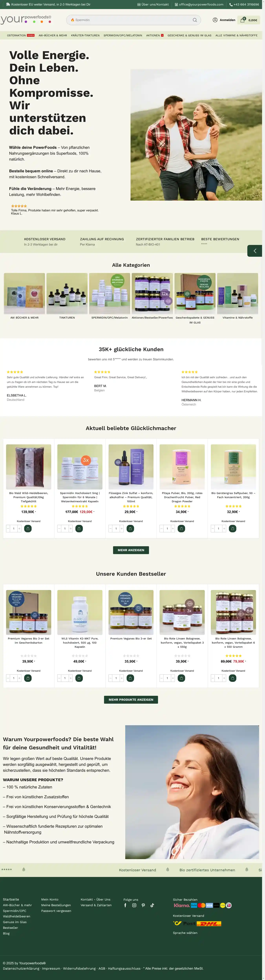
Task: Click MEHR PRODUKTE ANZEIGEN button
Action: tap(131, 700)
